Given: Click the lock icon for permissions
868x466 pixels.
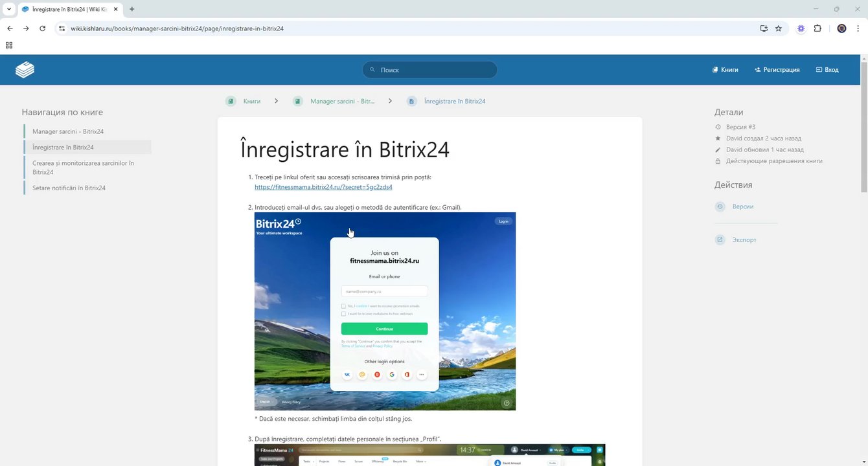Looking at the screenshot, I should (x=718, y=161).
